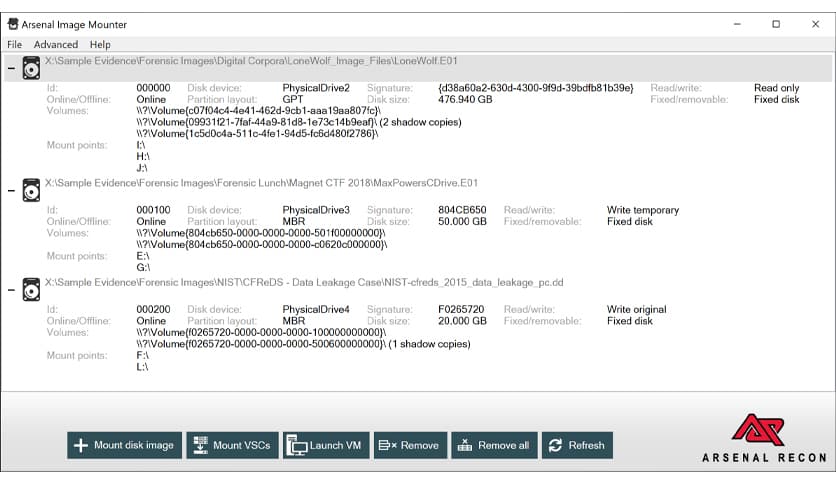Click the PhysicalDrive3 disk device value
Viewport: 836px width, 484px height.
(316, 210)
